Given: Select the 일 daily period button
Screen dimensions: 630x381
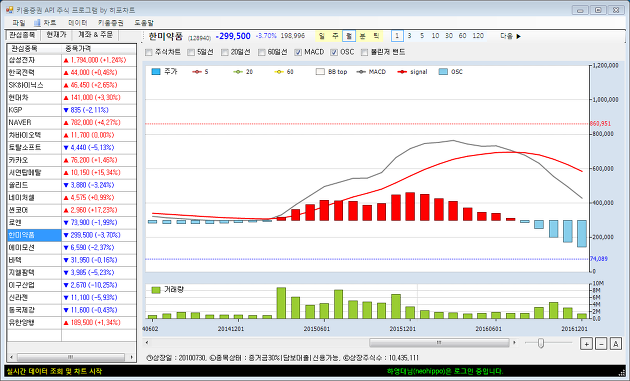Looking at the screenshot, I should point(321,36).
